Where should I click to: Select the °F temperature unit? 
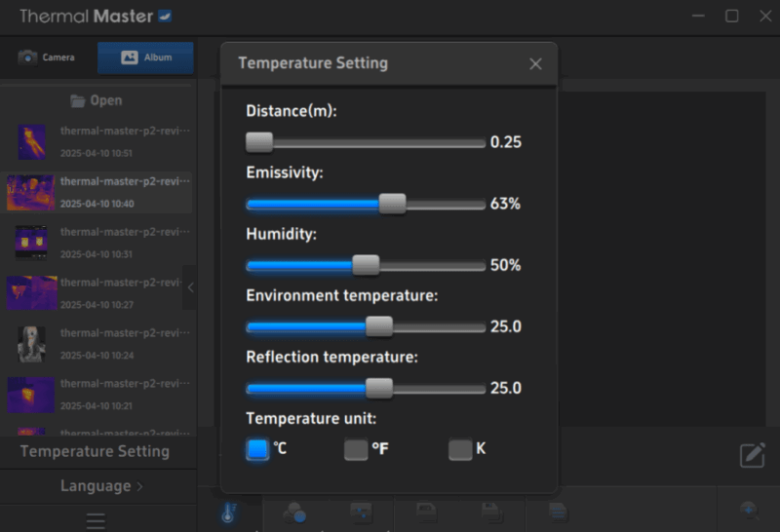coord(356,449)
